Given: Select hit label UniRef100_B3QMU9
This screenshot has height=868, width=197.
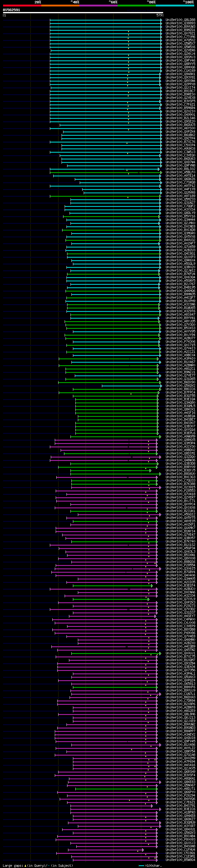Looking at the screenshot, I should click(x=180, y=823).
